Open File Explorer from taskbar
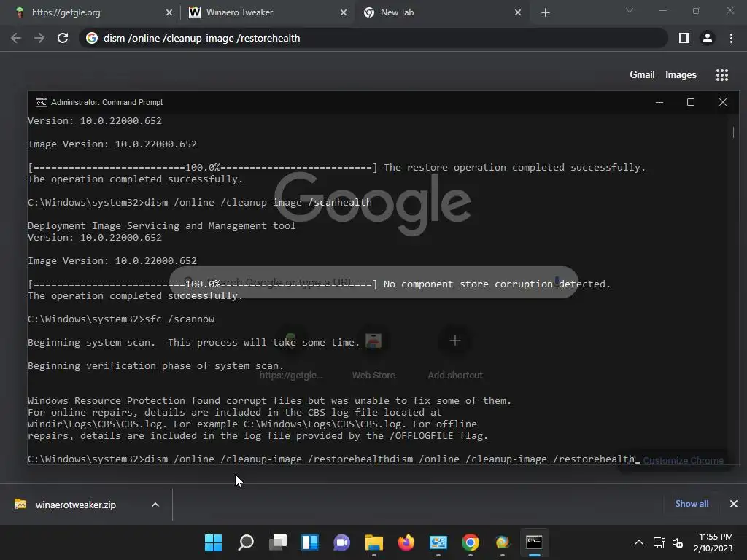This screenshot has height=560, width=747. (374, 542)
